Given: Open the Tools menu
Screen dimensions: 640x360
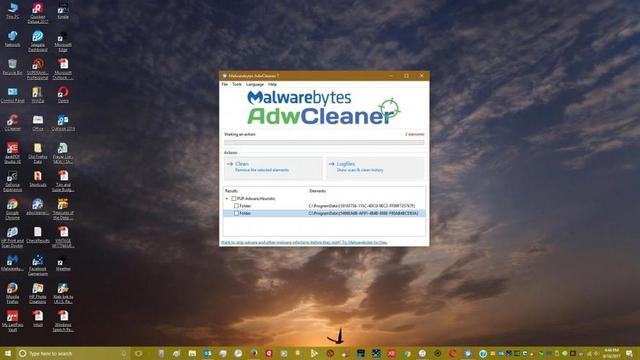Looking at the screenshot, I should pos(237,84).
